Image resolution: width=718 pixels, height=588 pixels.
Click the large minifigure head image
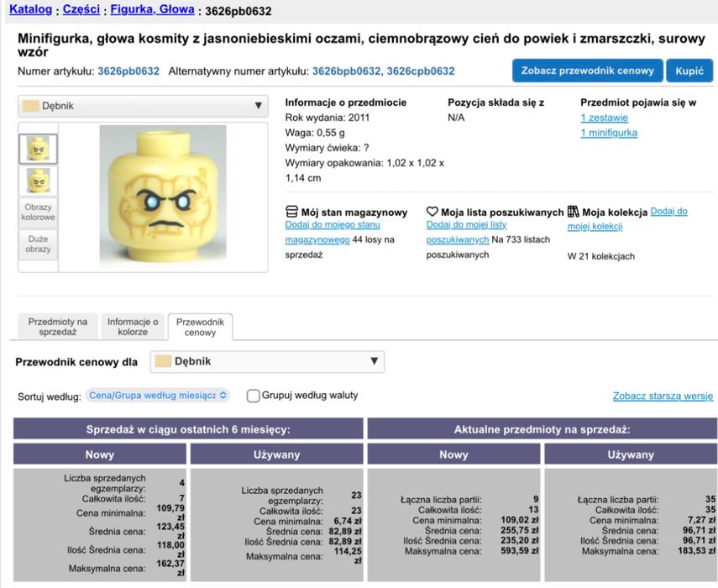point(163,194)
